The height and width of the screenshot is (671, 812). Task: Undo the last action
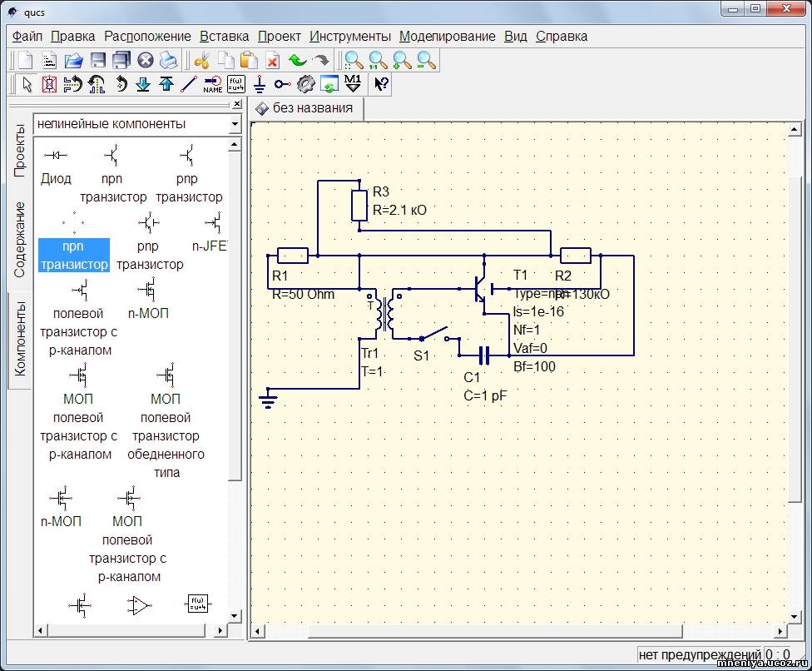(297, 61)
